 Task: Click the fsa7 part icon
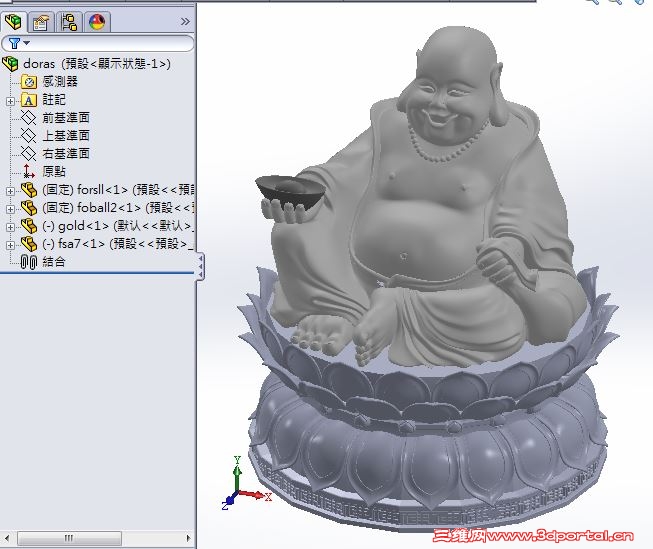[29, 244]
